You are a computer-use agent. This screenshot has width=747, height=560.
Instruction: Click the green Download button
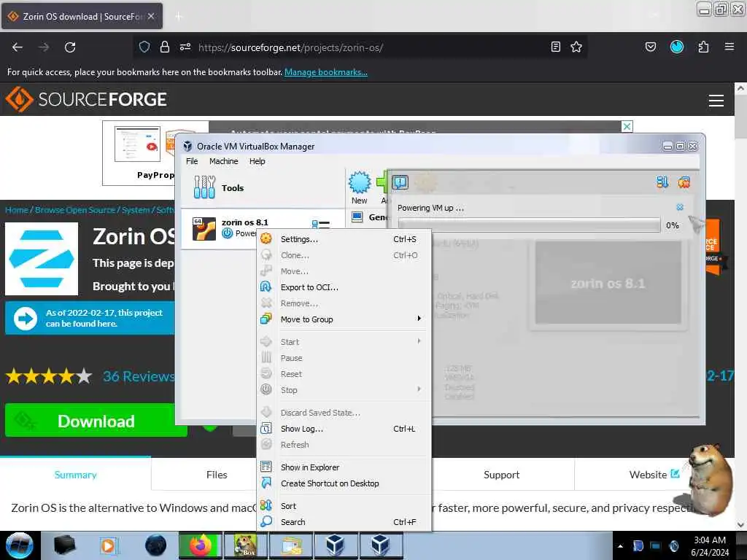click(x=96, y=421)
